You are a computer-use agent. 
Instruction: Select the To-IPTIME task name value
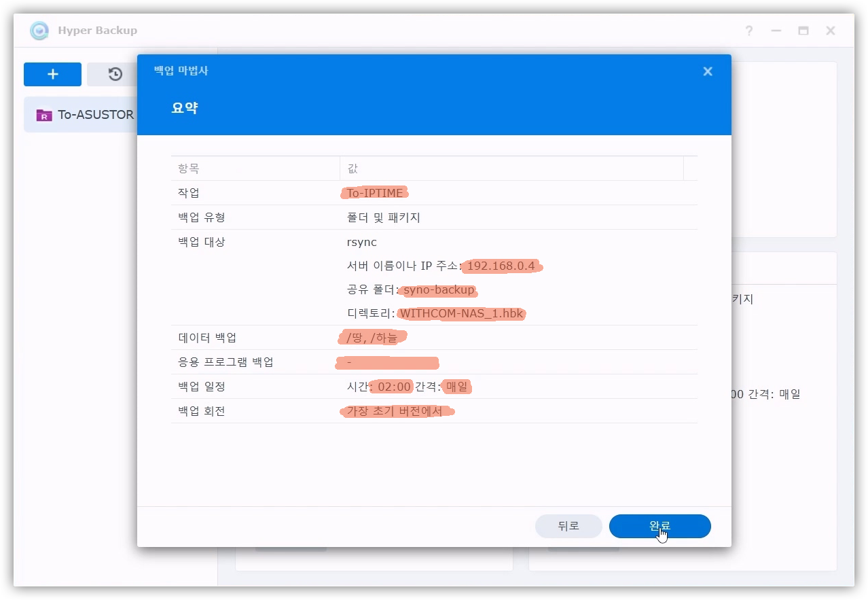coord(375,193)
